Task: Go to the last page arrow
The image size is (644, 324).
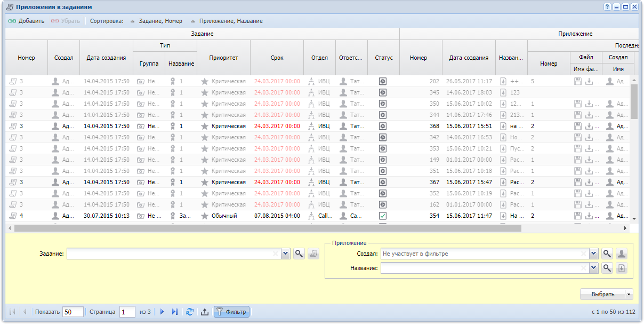Action: (174, 312)
